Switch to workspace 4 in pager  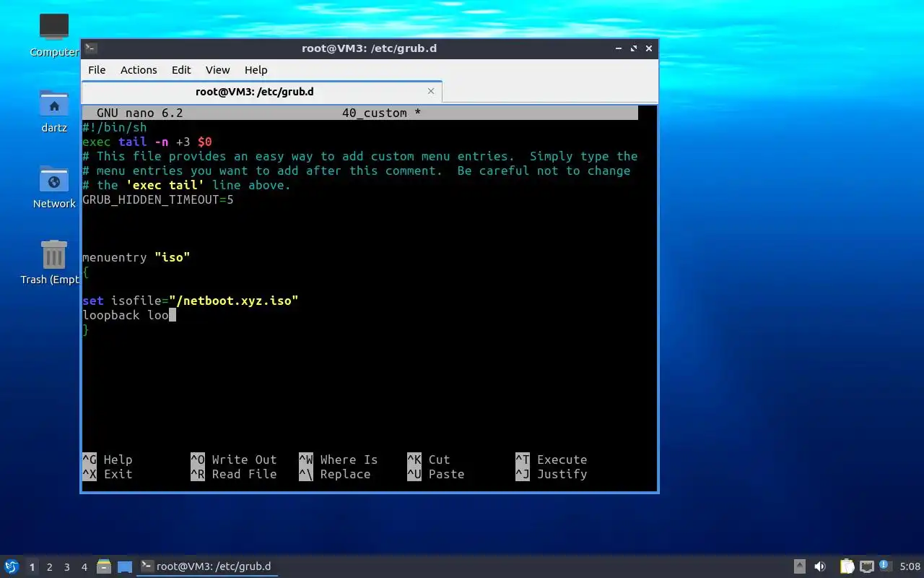click(x=84, y=567)
